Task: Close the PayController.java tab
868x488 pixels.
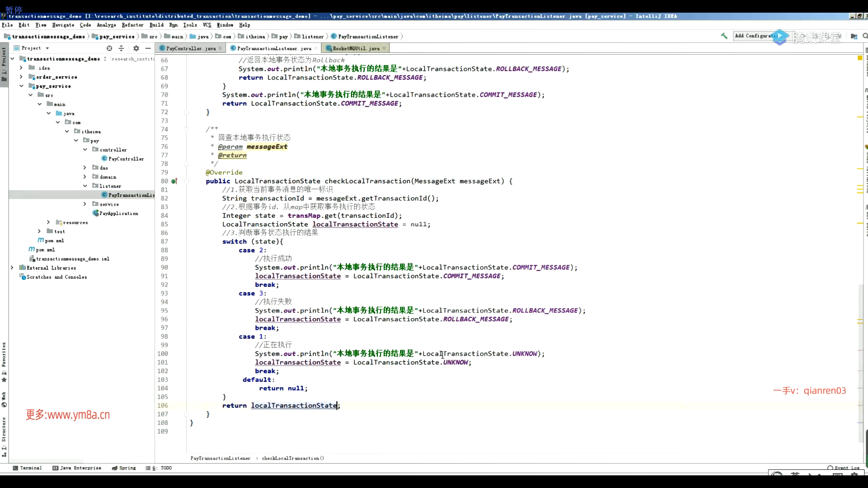Action: [x=220, y=48]
